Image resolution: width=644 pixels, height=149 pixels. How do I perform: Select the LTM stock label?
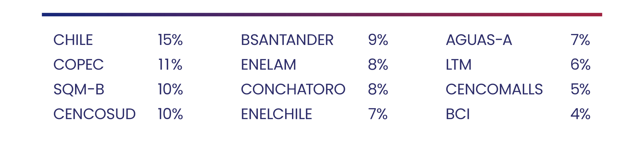coord(459,65)
